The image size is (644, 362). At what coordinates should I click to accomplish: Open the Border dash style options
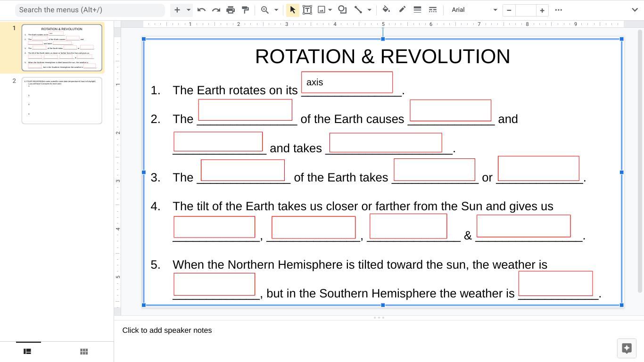point(432,10)
